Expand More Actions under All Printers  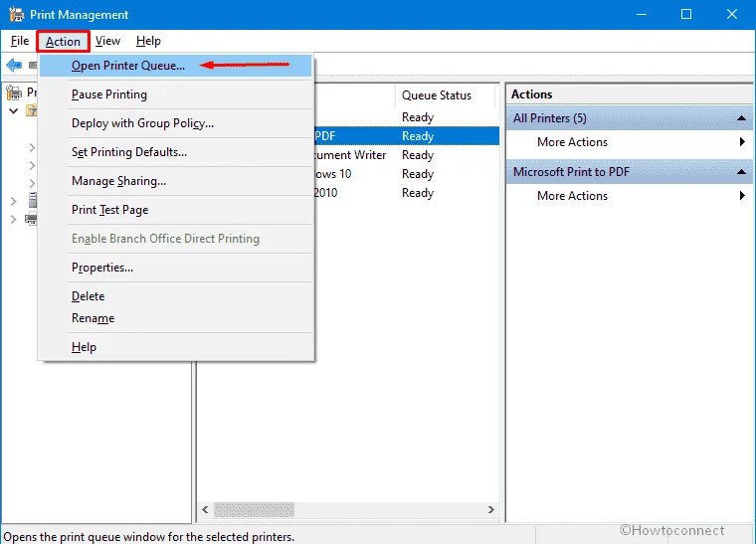pos(630,142)
